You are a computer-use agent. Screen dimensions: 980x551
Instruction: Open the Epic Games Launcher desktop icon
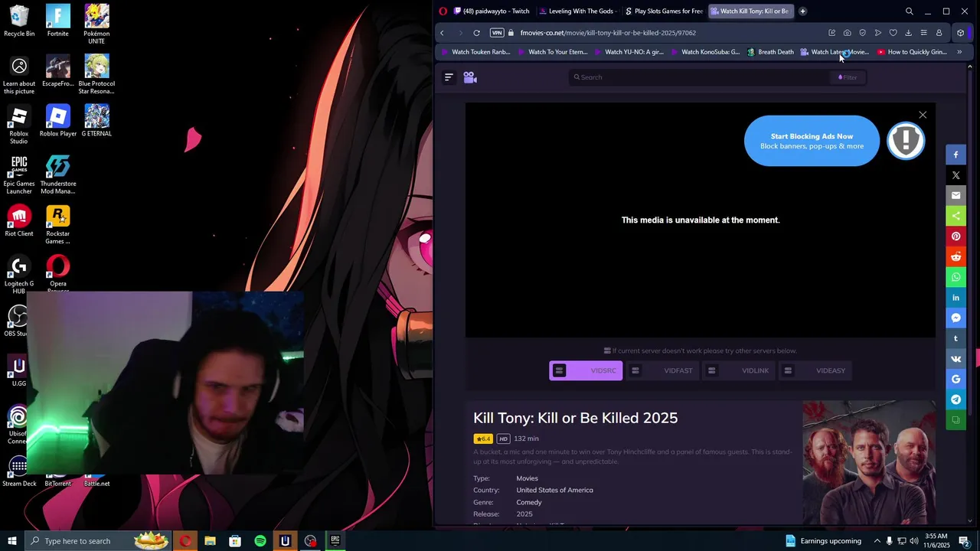[19, 175]
